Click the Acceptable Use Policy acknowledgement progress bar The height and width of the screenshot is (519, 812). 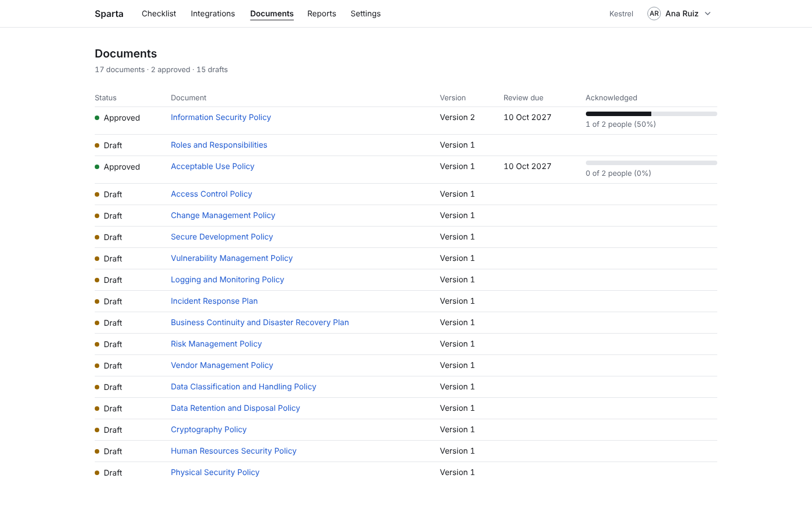coord(651,163)
